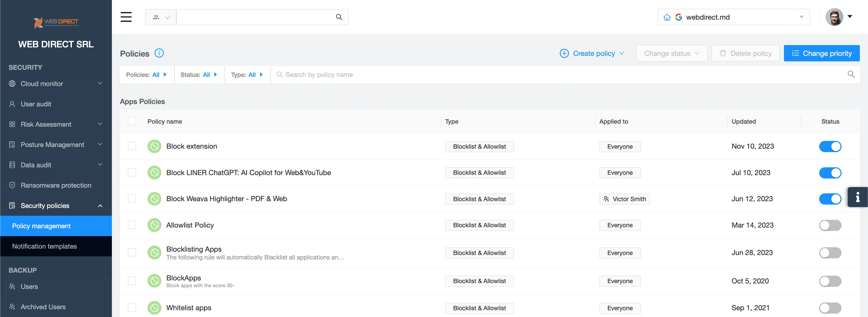Open the hamburger menu icon
868x317 pixels.
(x=126, y=17)
